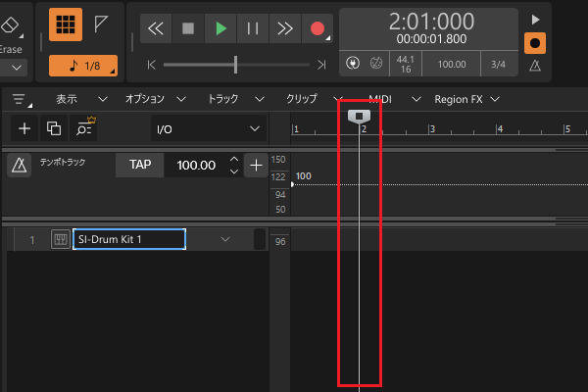The width and height of the screenshot is (588, 392).
Task: Click the Pause button
Action: (x=253, y=28)
